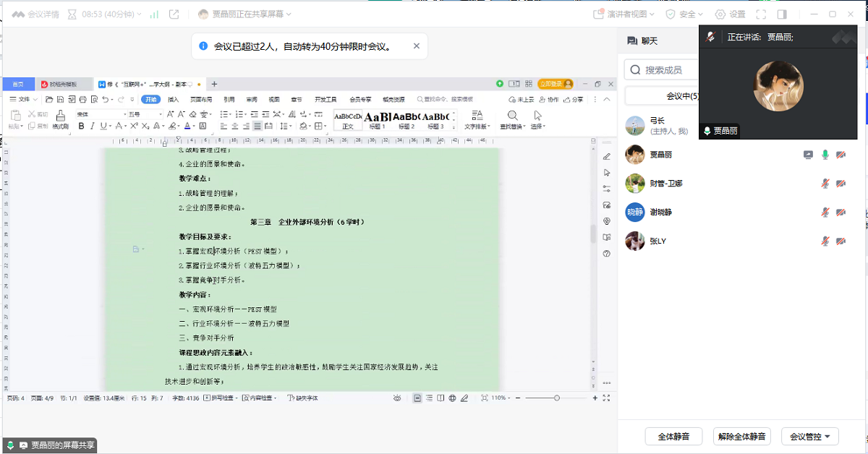Expand the 演讲者视图 view dropdown
Viewport: 868px width, 454px height.
[x=624, y=14]
